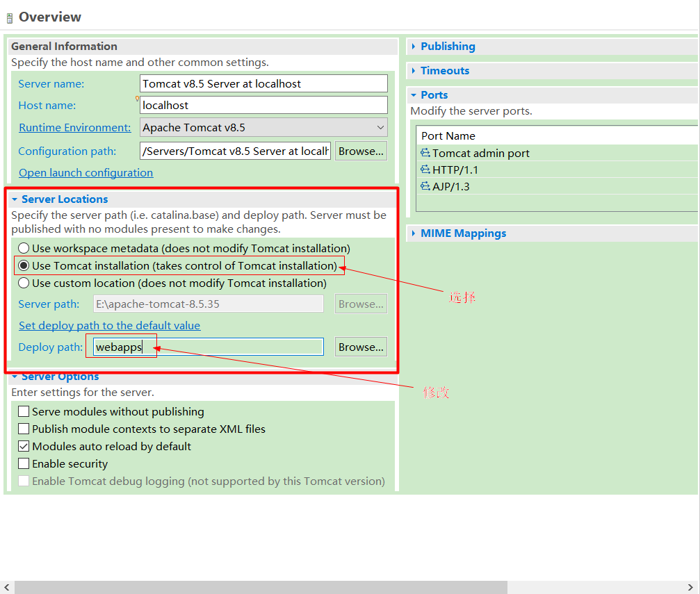This screenshot has width=700, height=594.
Task: Click the HTTP/1.1 port icon
Action: [425, 170]
